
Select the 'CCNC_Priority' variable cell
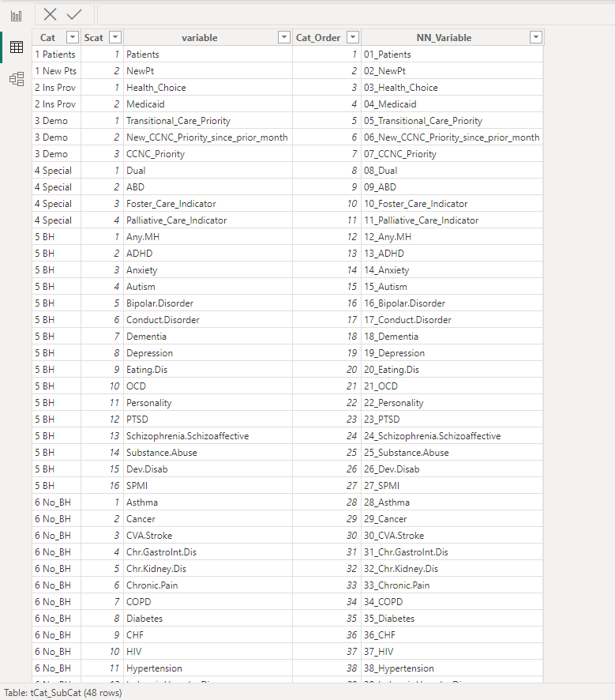pyautogui.click(x=208, y=154)
